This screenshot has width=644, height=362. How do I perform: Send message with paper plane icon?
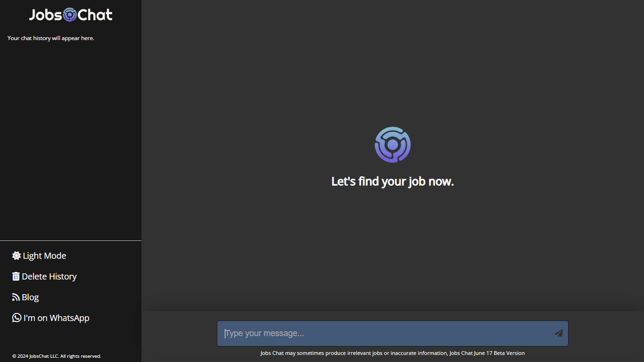point(559,333)
